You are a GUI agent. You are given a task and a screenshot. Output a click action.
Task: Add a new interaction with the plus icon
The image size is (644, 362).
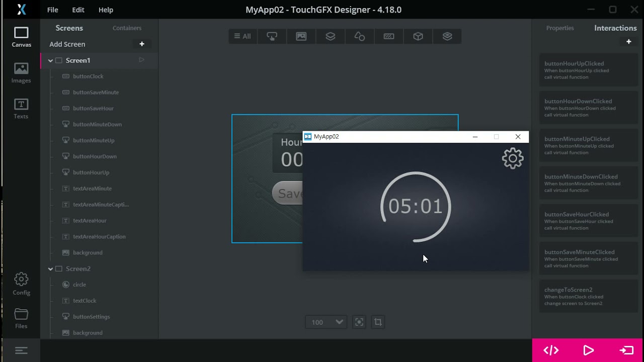point(628,42)
